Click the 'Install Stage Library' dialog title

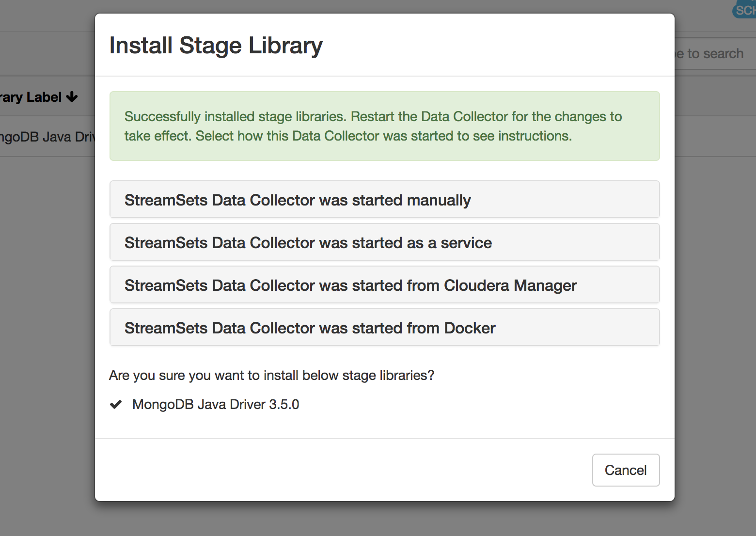click(x=216, y=46)
